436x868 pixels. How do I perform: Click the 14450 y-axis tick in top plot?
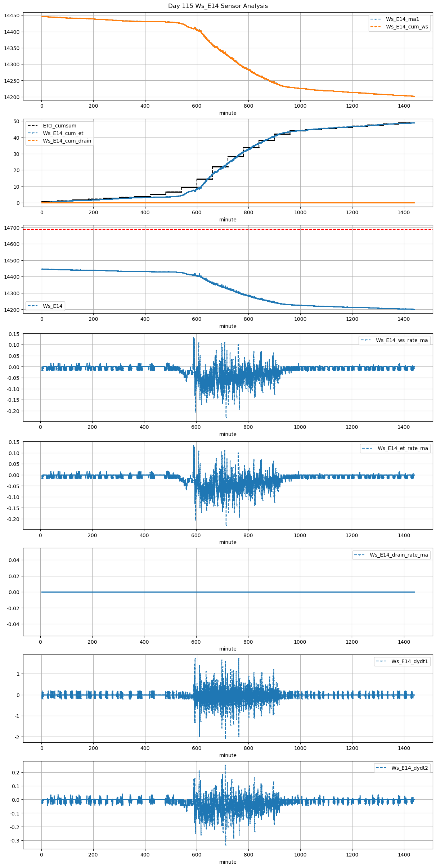tap(12, 16)
